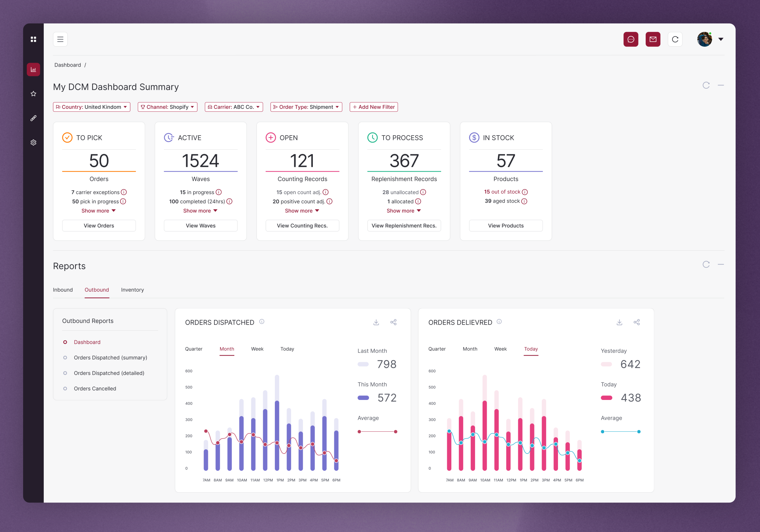Viewport: 760px width, 532px height.
Task: Click the link icon in sidebar
Action: 34,118
